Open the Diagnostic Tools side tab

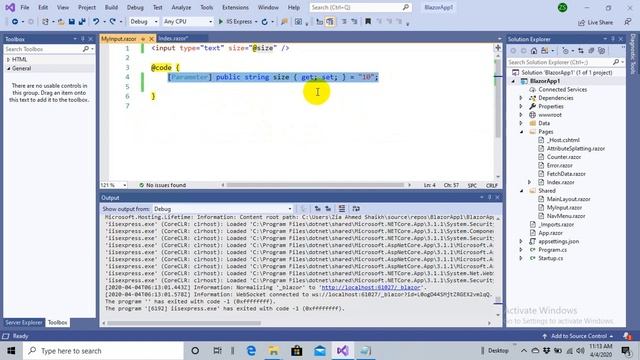[x=633, y=53]
